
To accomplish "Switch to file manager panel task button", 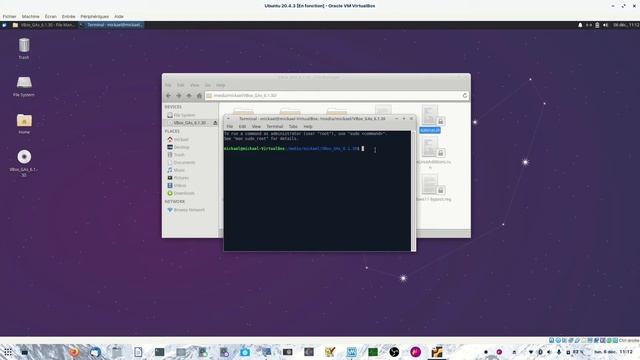I will click(44, 25).
